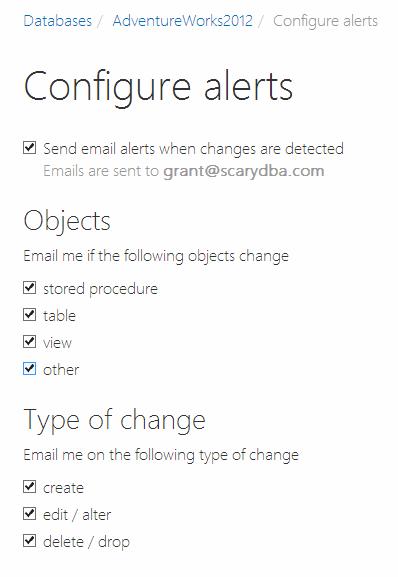Select the grant@scarydba.com email address text
Image resolution: width=398 pixels, height=577 pixels.
(244, 171)
